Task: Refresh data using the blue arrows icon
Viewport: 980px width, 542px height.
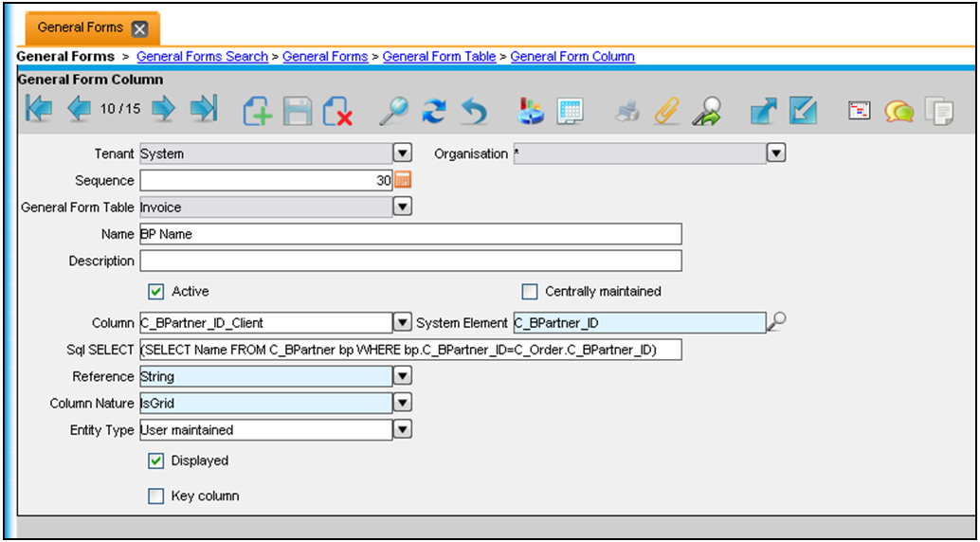Action: (x=433, y=111)
